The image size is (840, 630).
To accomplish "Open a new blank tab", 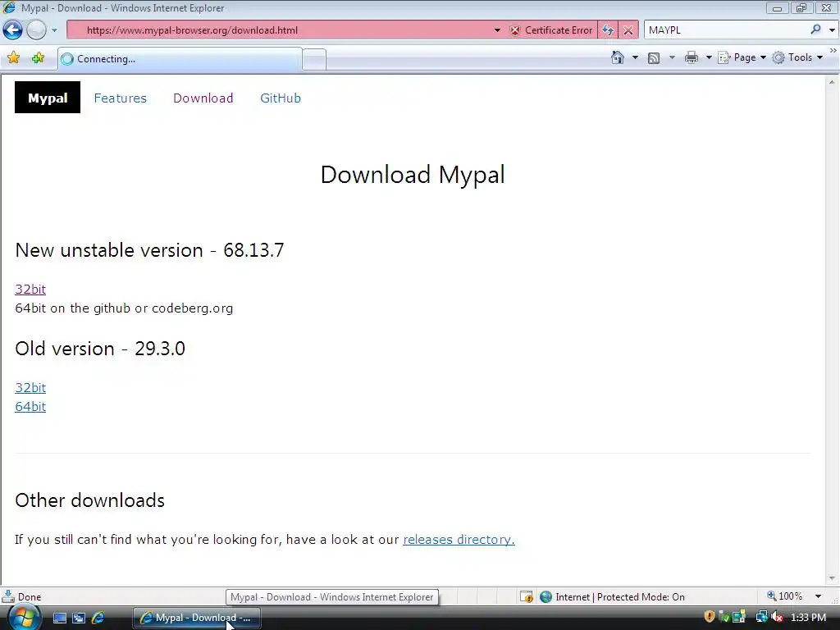I will [x=314, y=59].
